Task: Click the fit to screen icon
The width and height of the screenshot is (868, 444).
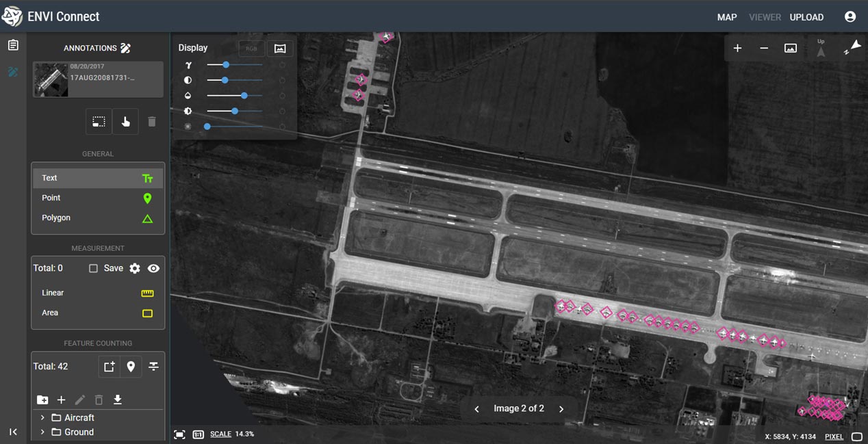Action: click(179, 434)
